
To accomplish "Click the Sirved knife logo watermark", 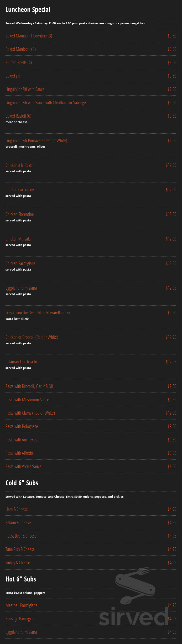I will (135, 585).
